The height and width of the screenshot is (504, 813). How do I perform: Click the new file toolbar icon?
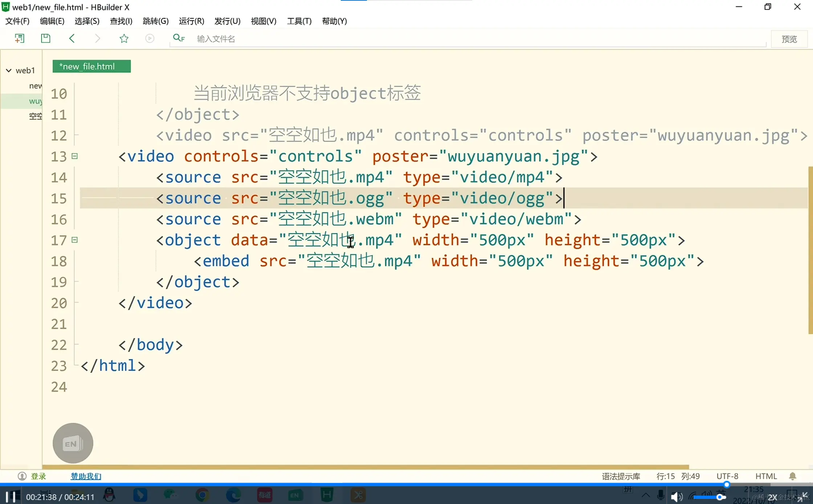(19, 38)
